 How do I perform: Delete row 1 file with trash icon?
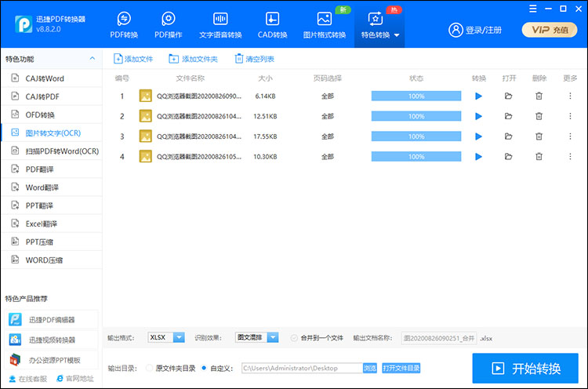[539, 96]
